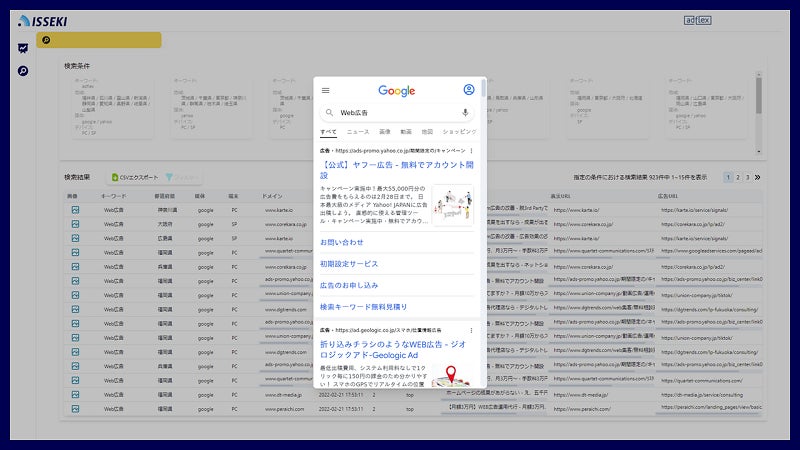
Task: Click the search conditions panel scrollbar
Action: [x=759, y=95]
